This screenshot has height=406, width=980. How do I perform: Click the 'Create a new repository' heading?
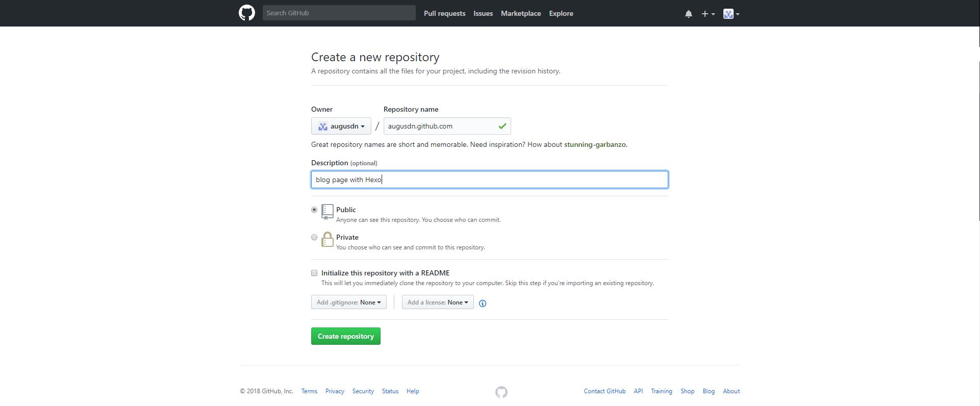click(375, 57)
